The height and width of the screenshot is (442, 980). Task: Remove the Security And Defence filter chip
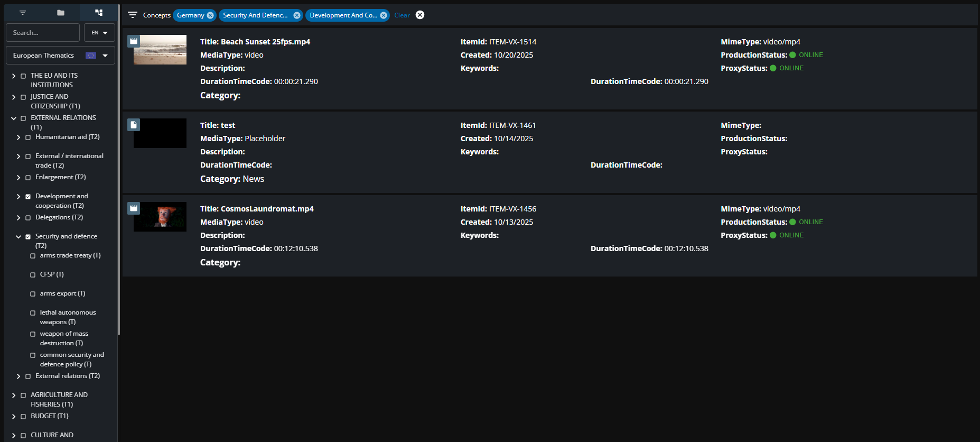(x=297, y=15)
